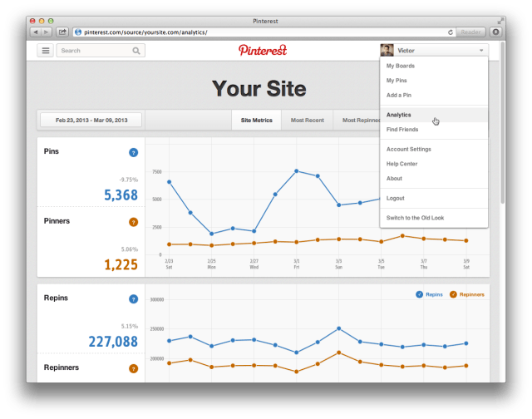Reload the page with refresh icon
532x419 pixels.
(x=451, y=32)
